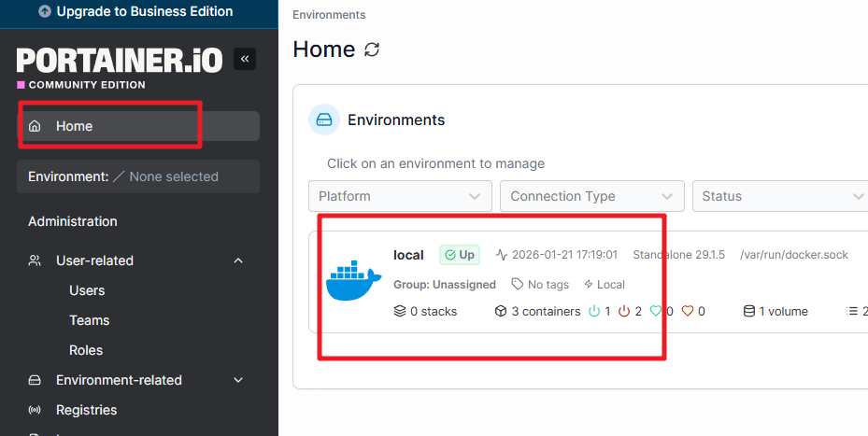868x436 pixels.
Task: Click the Click on an environment to manage text
Action: (x=435, y=163)
